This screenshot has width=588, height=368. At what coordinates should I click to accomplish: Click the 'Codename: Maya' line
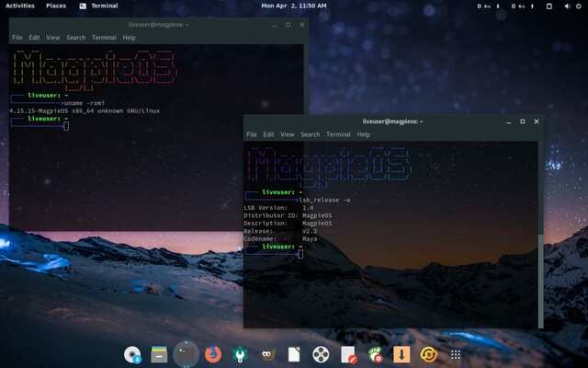tap(280, 239)
